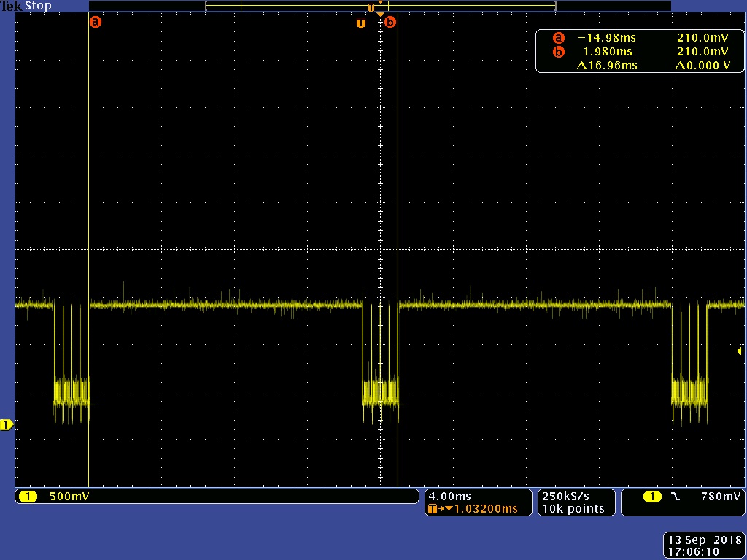
Task: Click the delta time 16.96ms readout
Action: [x=607, y=65]
